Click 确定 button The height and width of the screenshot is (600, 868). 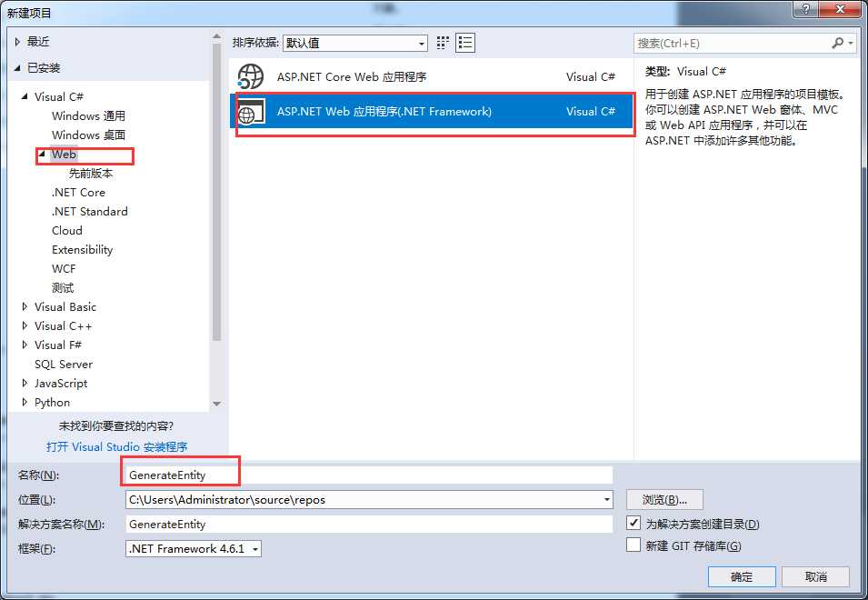pos(742,576)
